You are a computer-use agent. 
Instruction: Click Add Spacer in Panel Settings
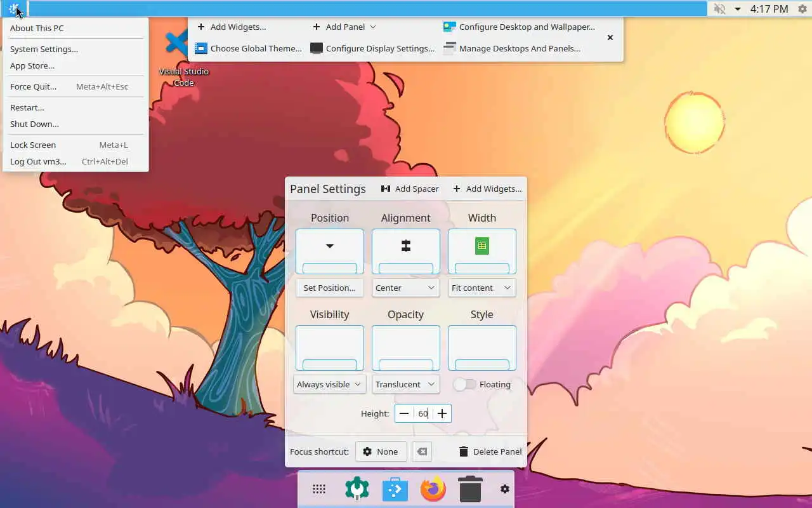(410, 189)
